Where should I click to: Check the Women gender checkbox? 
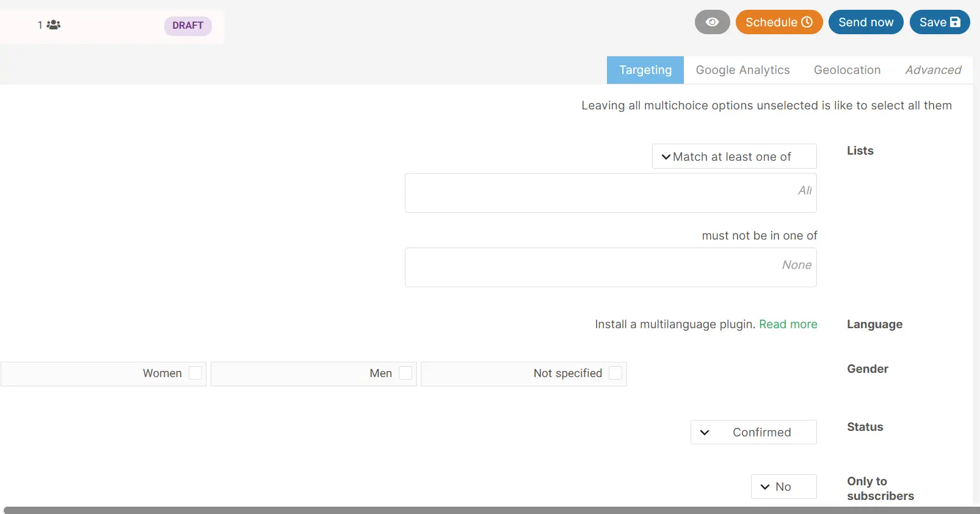tap(195, 373)
